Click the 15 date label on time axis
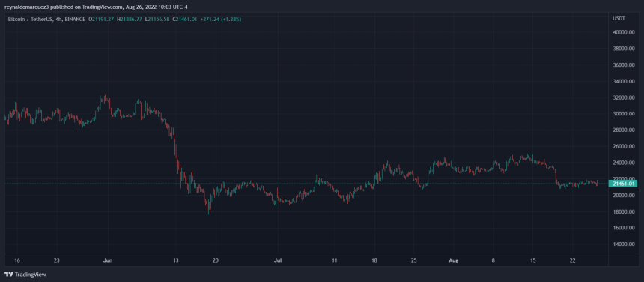Screen dimensions: 644x282 pyautogui.click(x=532, y=260)
